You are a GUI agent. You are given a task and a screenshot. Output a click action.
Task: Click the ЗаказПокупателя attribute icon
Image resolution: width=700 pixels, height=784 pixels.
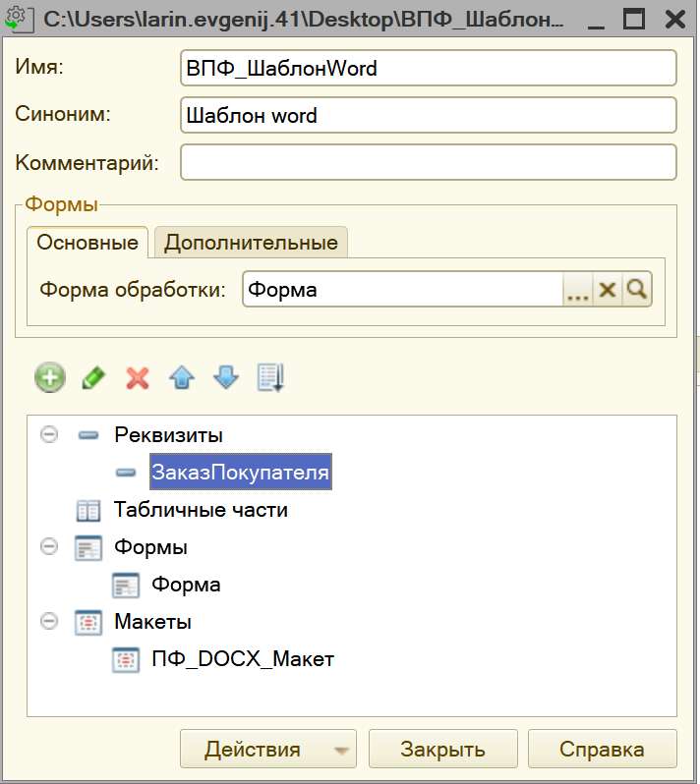tap(126, 472)
